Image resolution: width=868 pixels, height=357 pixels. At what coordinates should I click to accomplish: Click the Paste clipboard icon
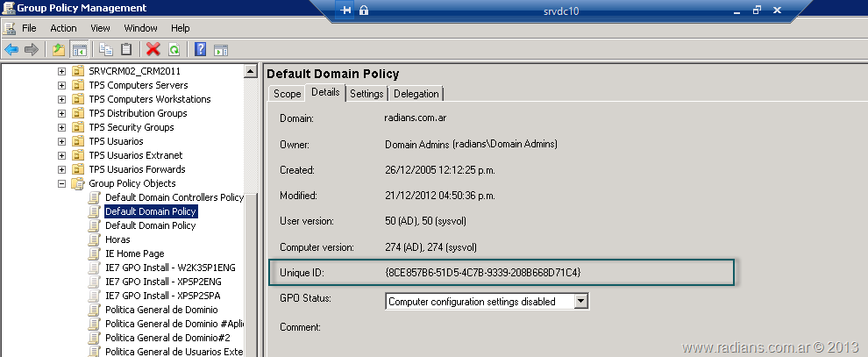[126, 49]
